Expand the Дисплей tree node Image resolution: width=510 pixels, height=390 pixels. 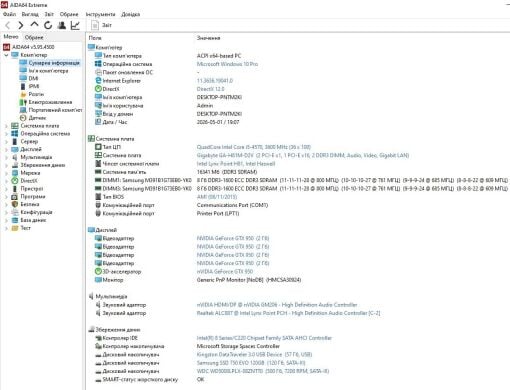6,149
